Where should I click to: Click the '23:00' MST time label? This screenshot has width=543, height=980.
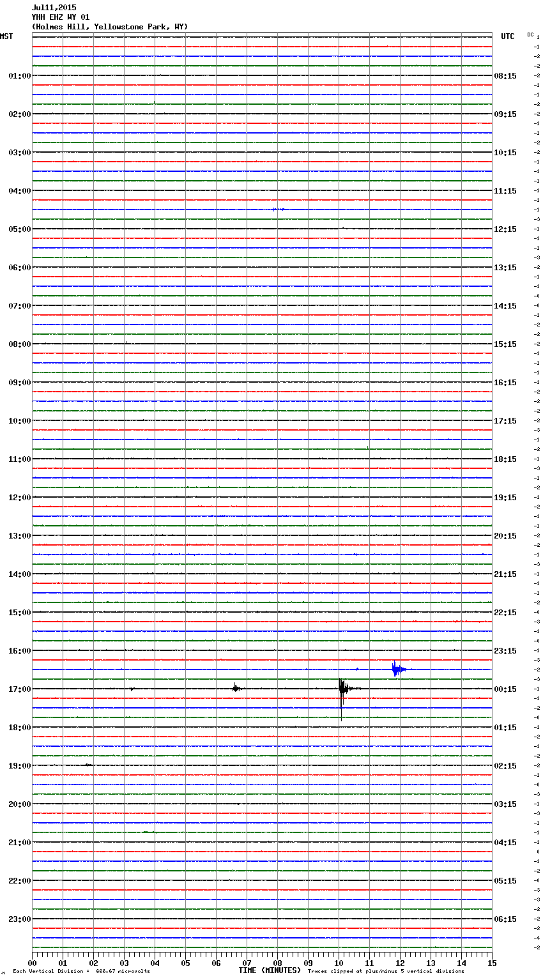20,919
